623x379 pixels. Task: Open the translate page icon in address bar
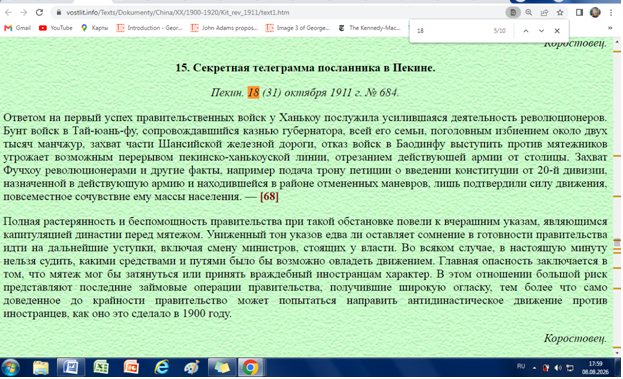tap(513, 12)
